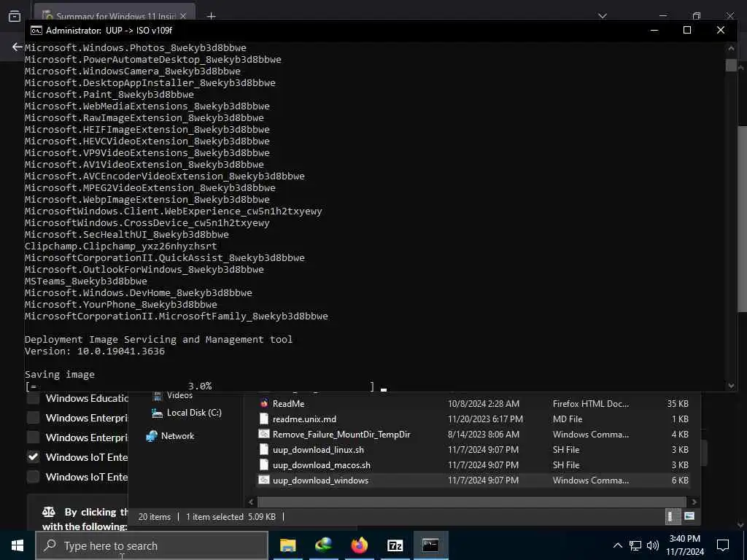
Task: Select the uup_download_windows file
Action: click(x=320, y=481)
